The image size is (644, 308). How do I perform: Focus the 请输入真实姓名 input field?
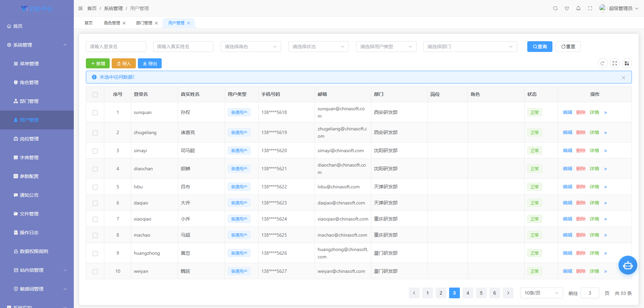point(183,47)
